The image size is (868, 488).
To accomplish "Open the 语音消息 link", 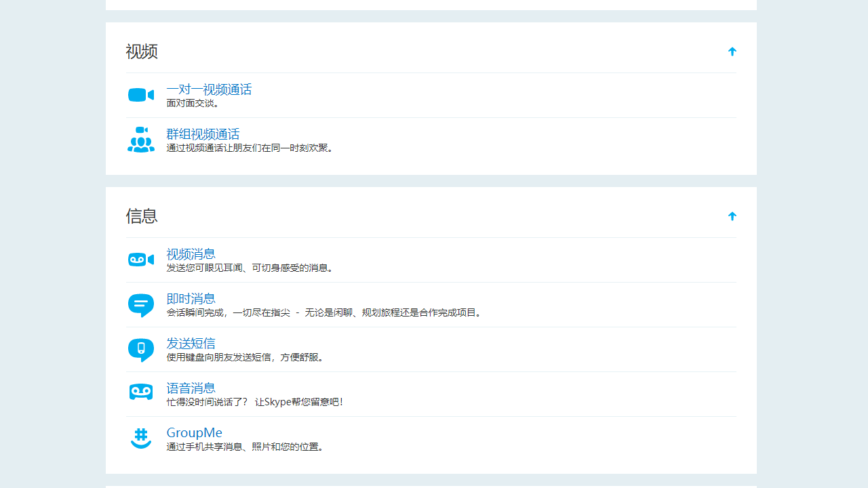I will click(191, 388).
